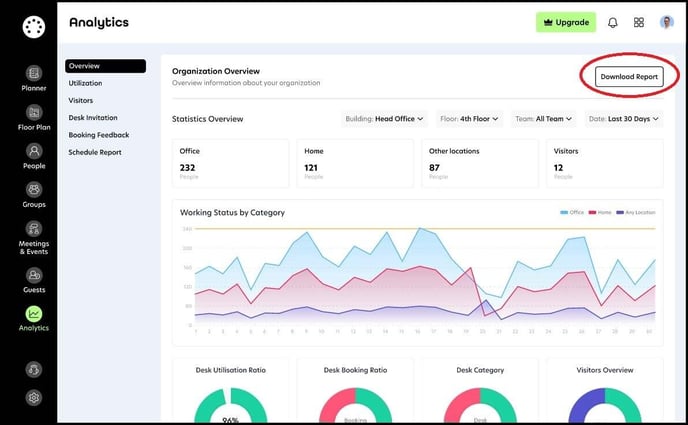The width and height of the screenshot is (688, 425).
Task: Open the Floor Plan section
Action: coord(34,118)
